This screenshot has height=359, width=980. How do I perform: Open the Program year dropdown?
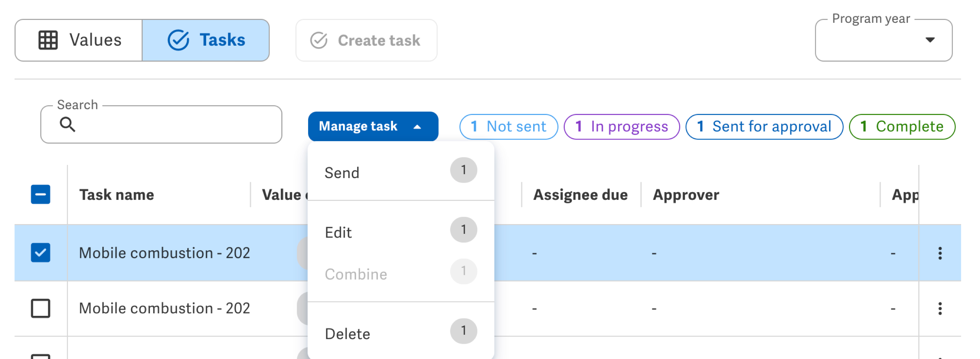pos(883,40)
